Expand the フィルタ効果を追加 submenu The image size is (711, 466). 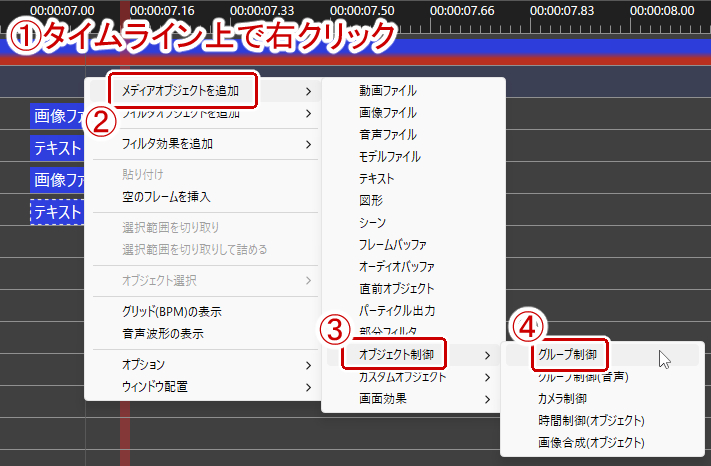point(167,144)
